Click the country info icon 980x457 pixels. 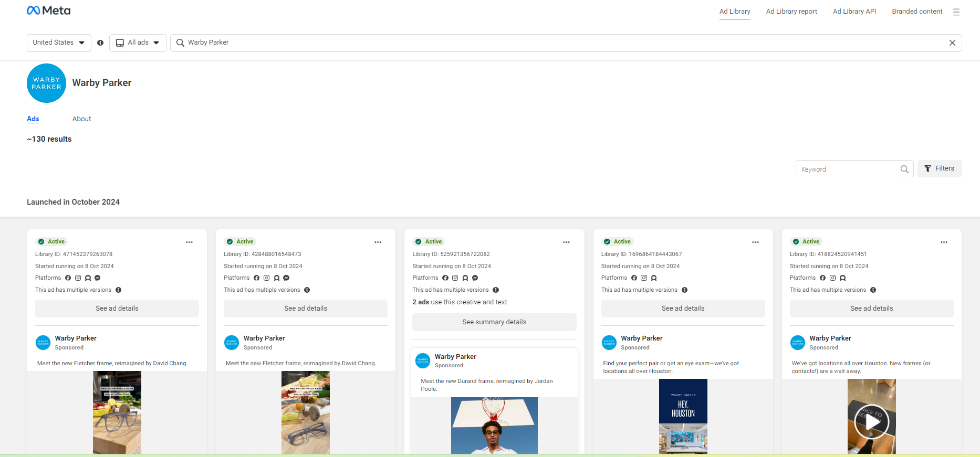(x=100, y=43)
